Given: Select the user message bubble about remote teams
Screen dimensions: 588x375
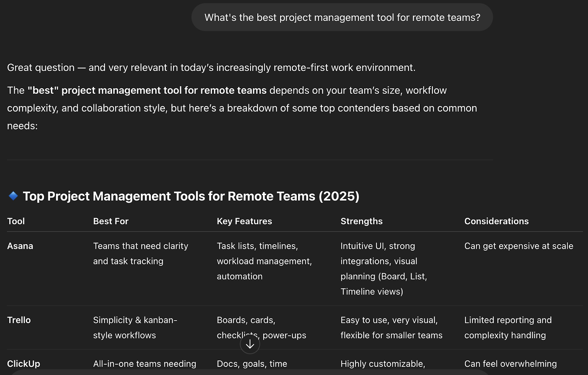Looking at the screenshot, I should [342, 17].
